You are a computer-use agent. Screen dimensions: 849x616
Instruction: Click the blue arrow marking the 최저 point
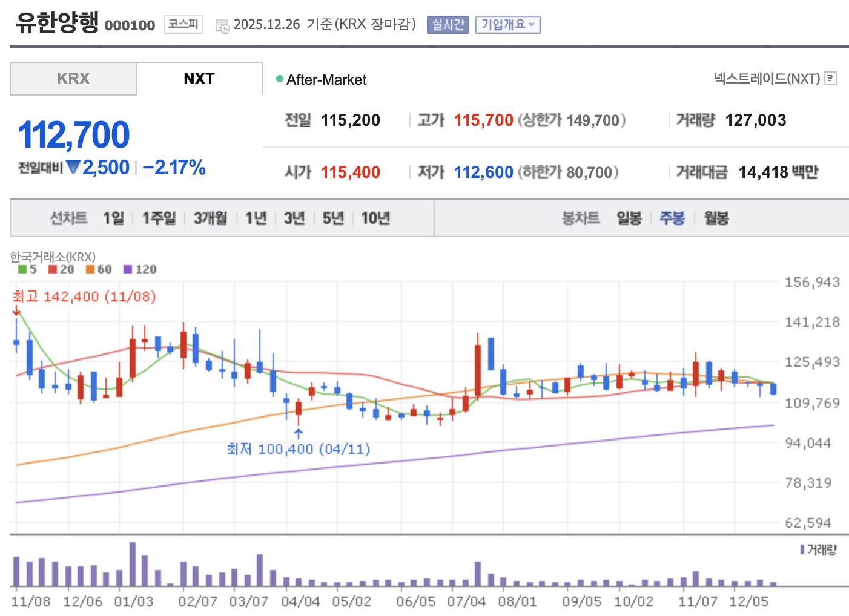[298, 433]
